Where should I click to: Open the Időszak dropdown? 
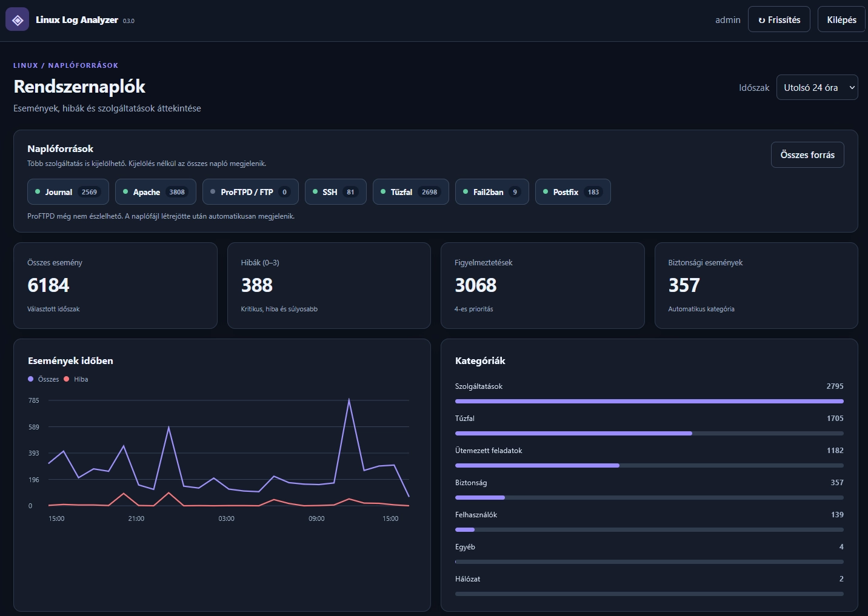pos(817,87)
